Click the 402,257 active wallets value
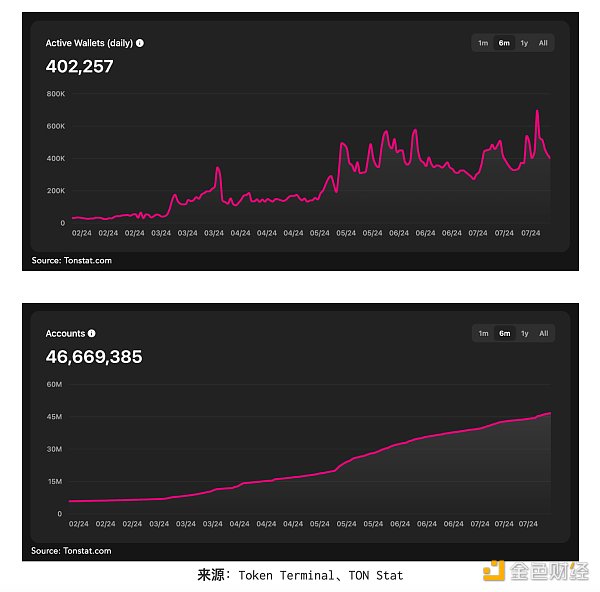600x592 pixels. pos(79,66)
